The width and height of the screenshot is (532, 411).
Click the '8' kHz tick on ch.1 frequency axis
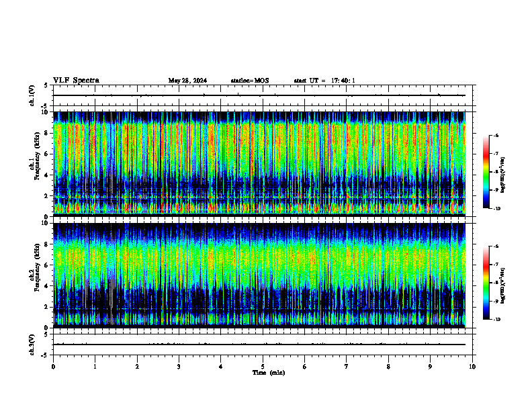46,133
